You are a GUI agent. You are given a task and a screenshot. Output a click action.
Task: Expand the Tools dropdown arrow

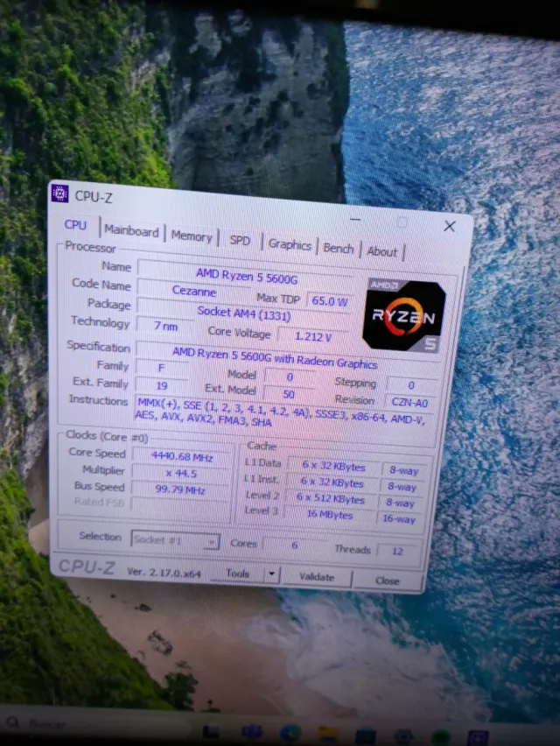tap(271, 574)
